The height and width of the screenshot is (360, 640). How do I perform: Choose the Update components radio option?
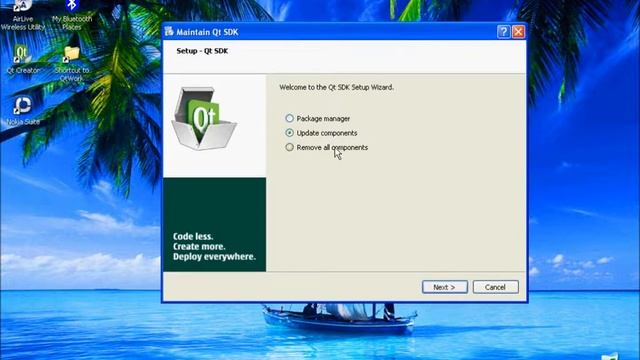[289, 133]
